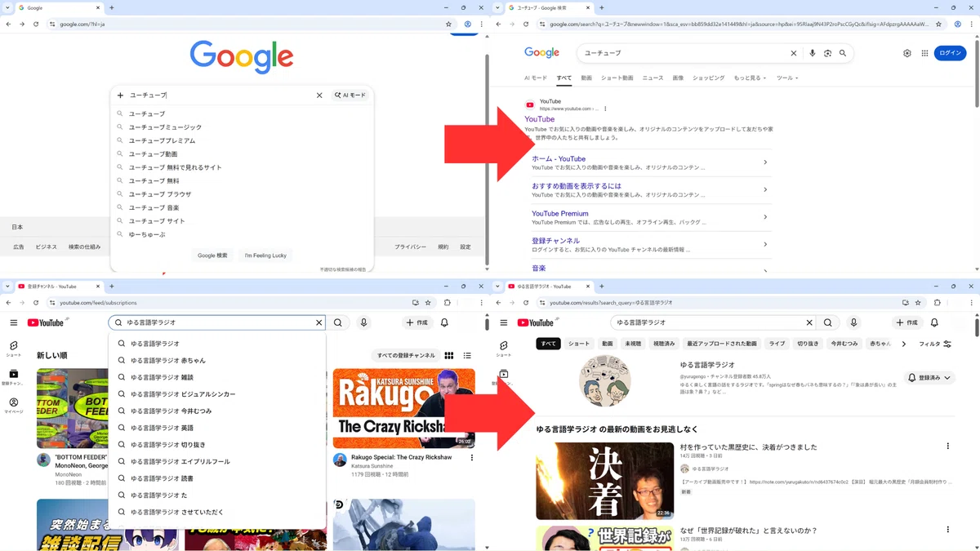Screen dimensions: 980x551
Task: Open 登録済み dropdown for ゆる言語学ラジオ channel
Action: coord(929,378)
